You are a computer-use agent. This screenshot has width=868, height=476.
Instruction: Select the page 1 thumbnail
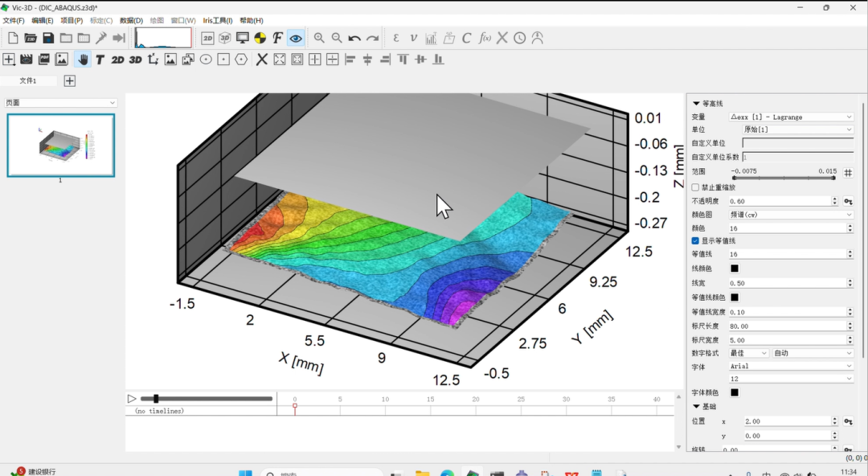(61, 145)
